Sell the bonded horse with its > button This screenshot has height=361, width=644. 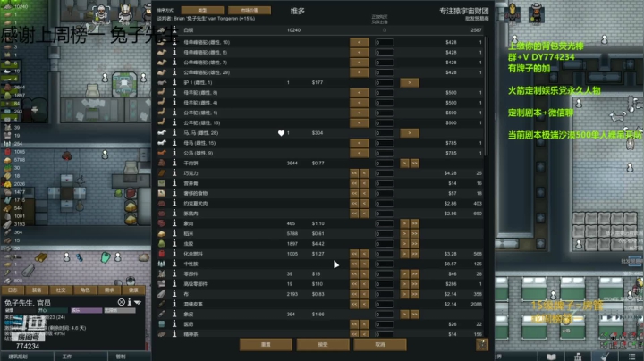tap(410, 133)
